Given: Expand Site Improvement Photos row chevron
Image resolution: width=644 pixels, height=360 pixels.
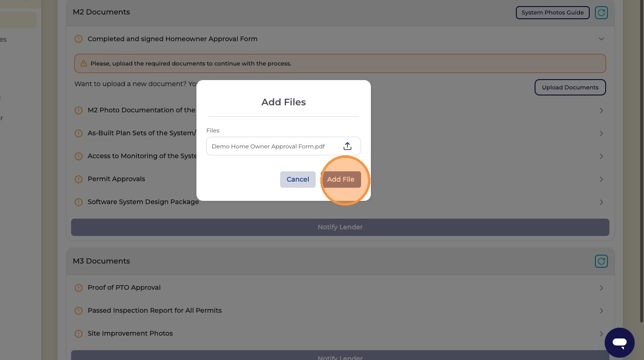Looking at the screenshot, I should tap(601, 334).
